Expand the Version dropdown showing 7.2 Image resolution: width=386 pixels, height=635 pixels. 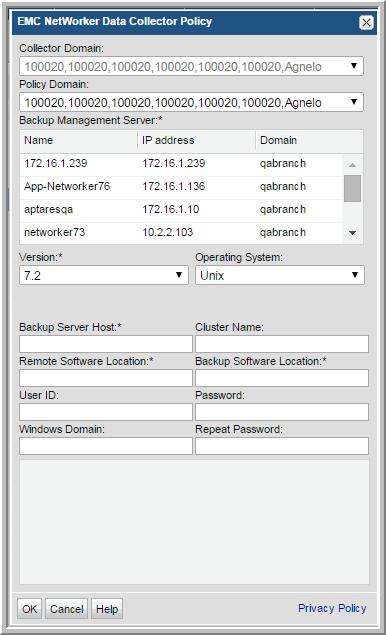pos(104,275)
